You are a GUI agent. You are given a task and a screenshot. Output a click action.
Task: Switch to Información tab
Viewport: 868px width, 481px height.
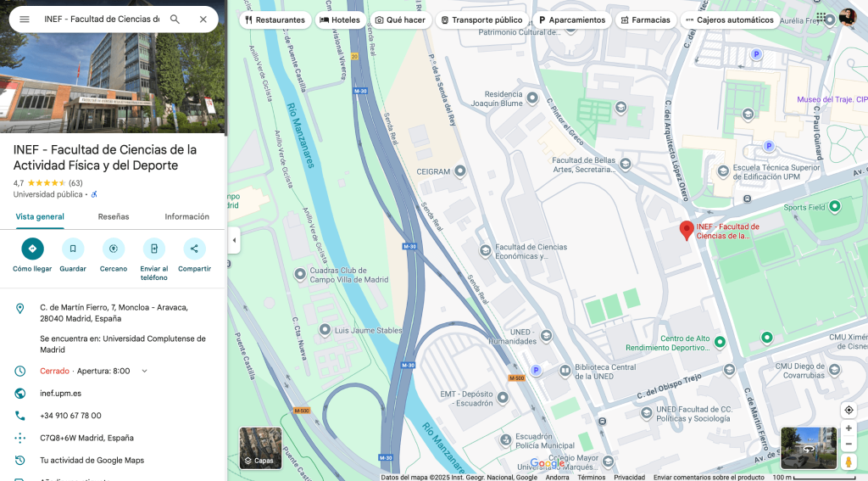pyautogui.click(x=187, y=216)
